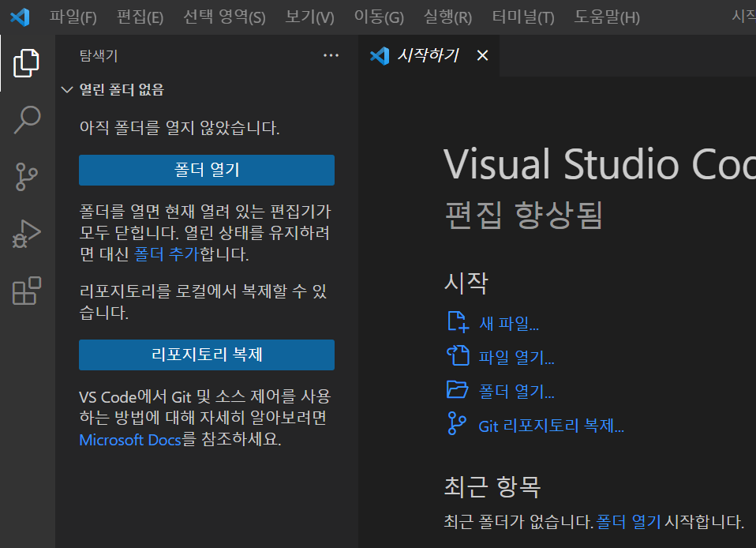Screen dimensions: 756x548
Task: Click the new file icon beside 새 파일
Action: (458, 321)
